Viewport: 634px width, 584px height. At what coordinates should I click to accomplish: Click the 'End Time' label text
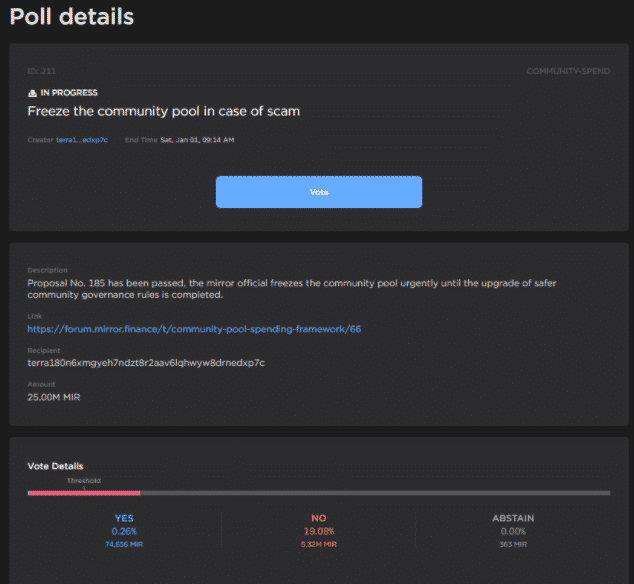141,140
